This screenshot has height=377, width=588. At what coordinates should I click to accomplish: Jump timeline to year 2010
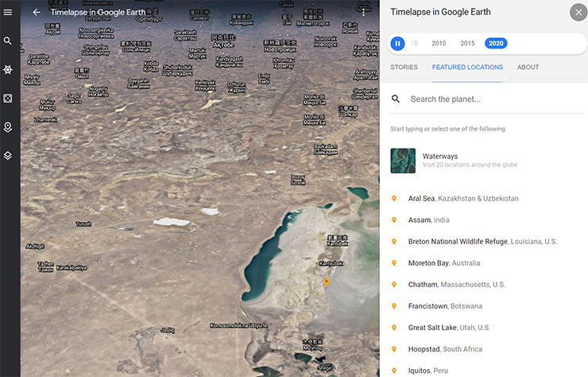[439, 43]
